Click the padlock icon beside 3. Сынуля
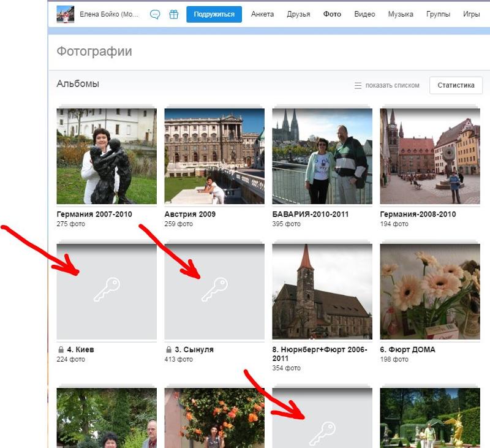This screenshot has height=448, width=490. click(168, 350)
